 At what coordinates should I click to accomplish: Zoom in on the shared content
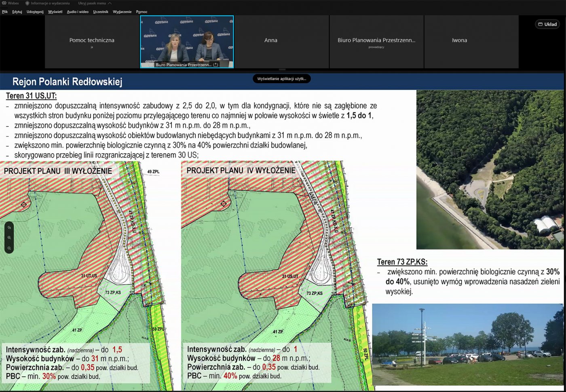click(9, 238)
